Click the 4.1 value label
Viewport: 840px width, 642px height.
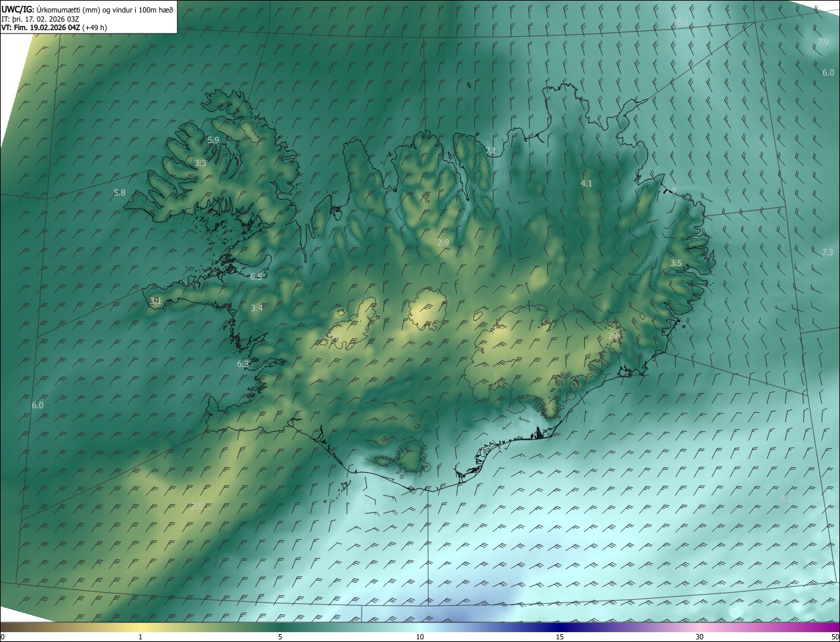click(587, 184)
